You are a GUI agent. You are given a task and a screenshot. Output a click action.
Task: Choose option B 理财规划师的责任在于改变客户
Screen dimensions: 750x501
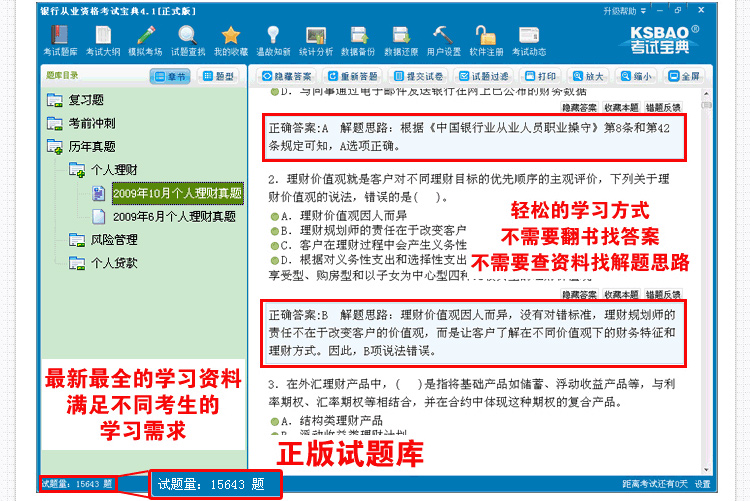tap(368, 231)
